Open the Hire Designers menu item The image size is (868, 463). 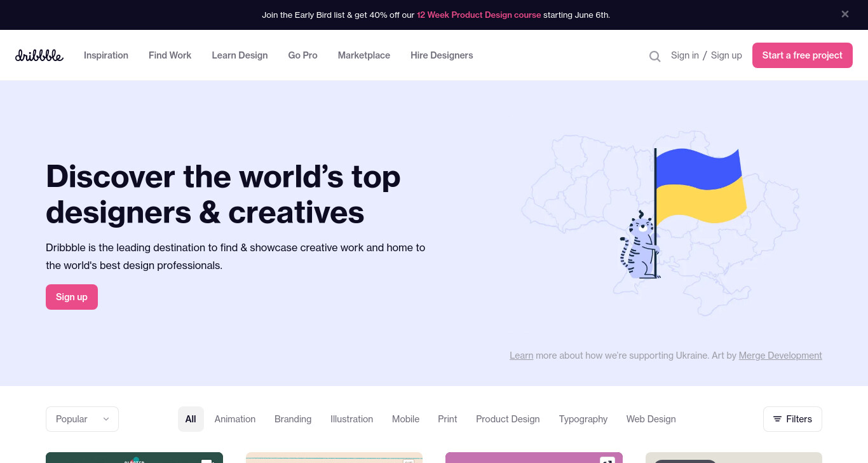pos(442,55)
